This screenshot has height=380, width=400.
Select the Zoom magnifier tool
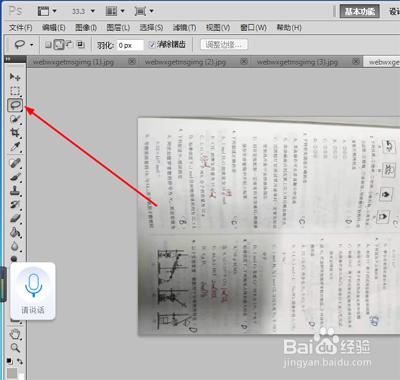[x=15, y=348]
